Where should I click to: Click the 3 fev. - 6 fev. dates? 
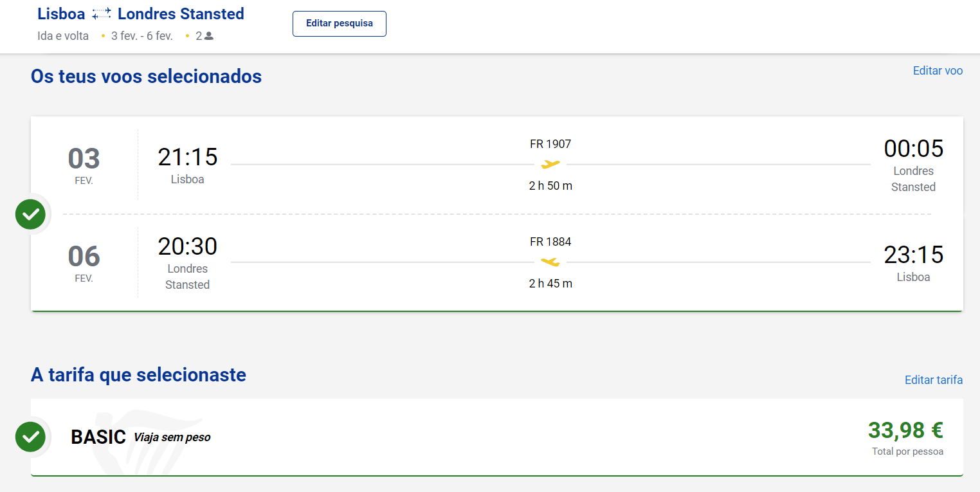[142, 36]
